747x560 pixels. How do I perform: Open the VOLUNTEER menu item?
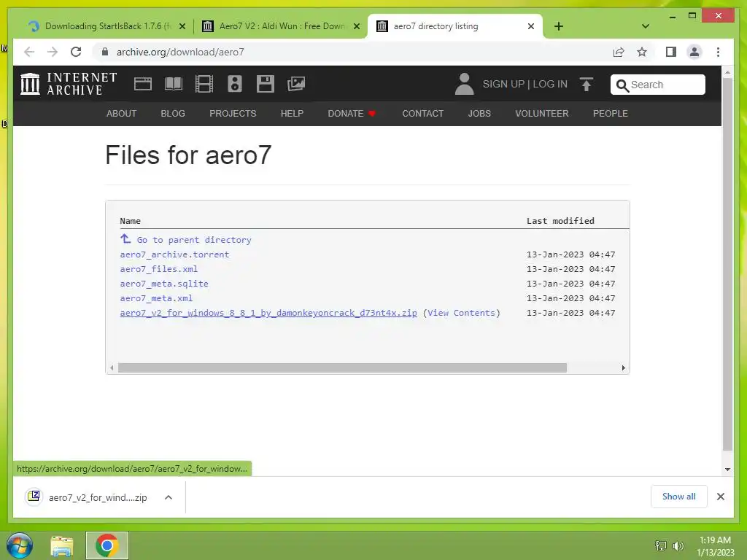pos(542,113)
